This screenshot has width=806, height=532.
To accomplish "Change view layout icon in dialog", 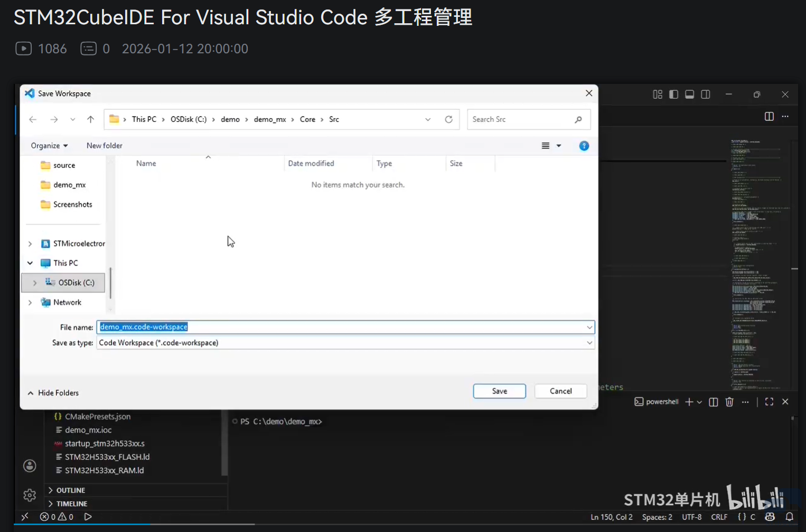I will coord(546,146).
